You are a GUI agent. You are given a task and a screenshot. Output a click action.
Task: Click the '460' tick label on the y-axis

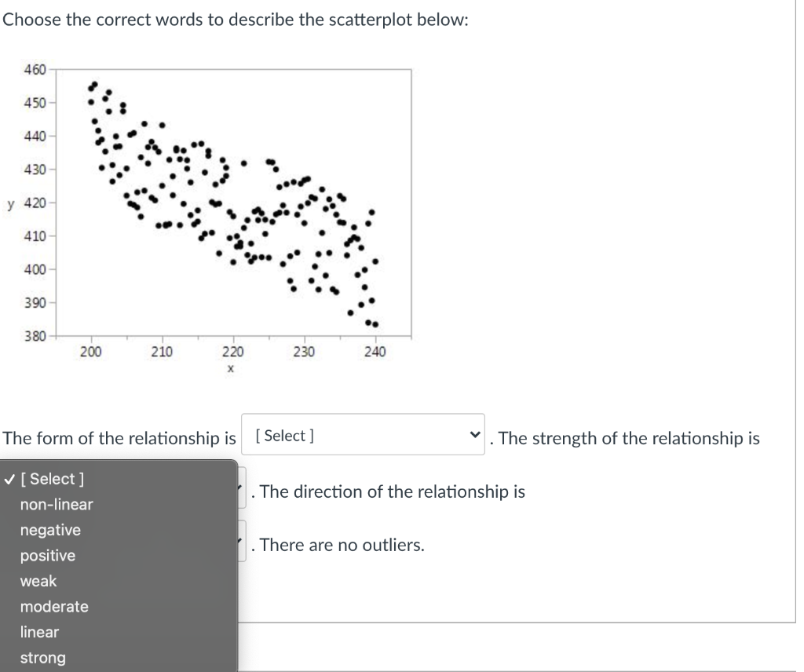(x=37, y=69)
